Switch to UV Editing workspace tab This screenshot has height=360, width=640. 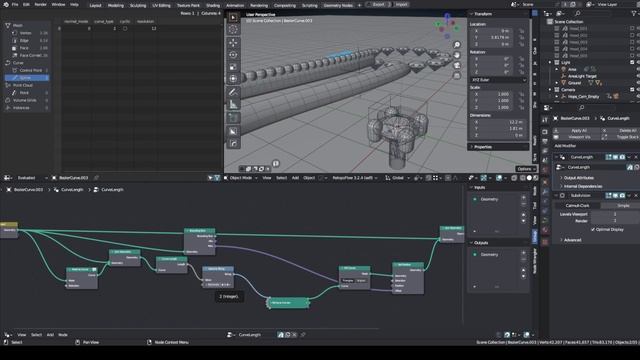point(161,5)
